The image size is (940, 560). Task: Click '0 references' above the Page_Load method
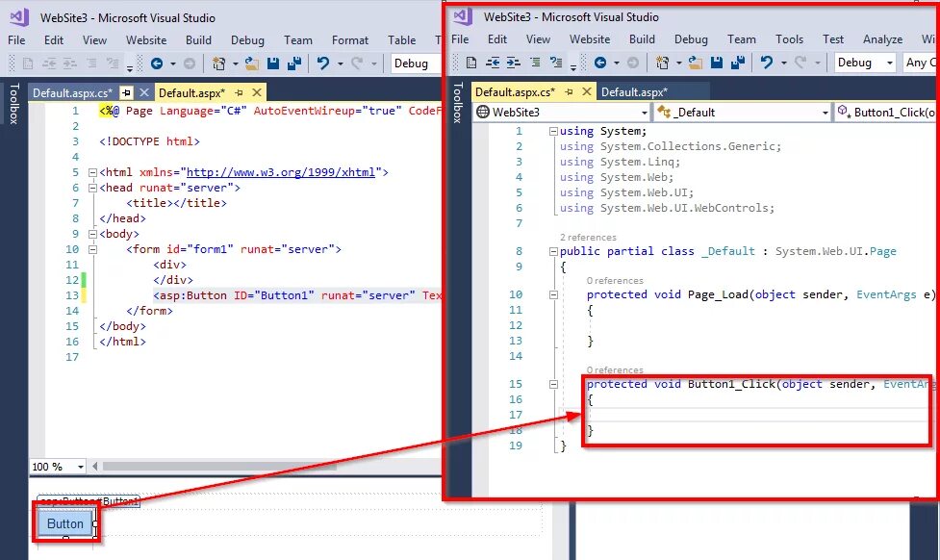coord(615,281)
